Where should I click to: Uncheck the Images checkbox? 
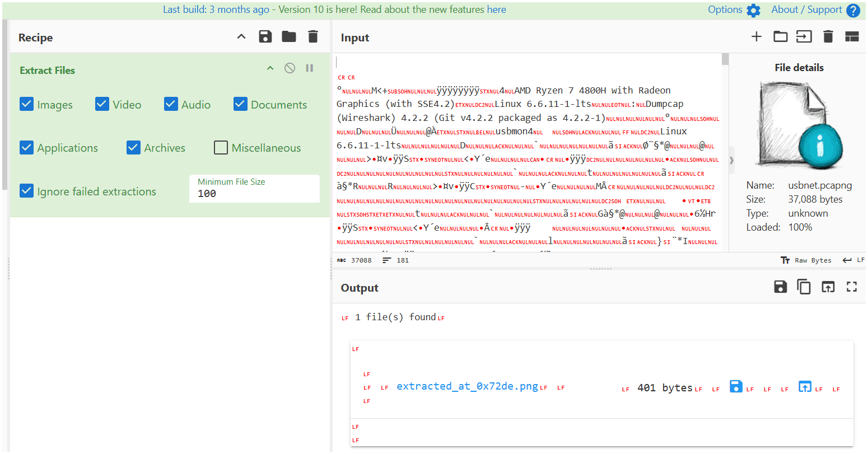tap(27, 104)
